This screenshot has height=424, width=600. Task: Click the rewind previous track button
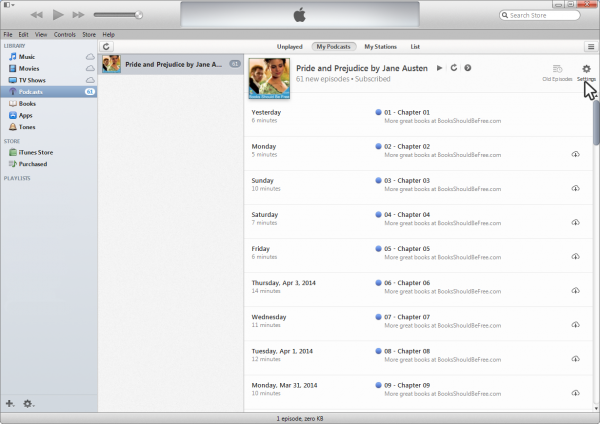pyautogui.click(x=37, y=15)
